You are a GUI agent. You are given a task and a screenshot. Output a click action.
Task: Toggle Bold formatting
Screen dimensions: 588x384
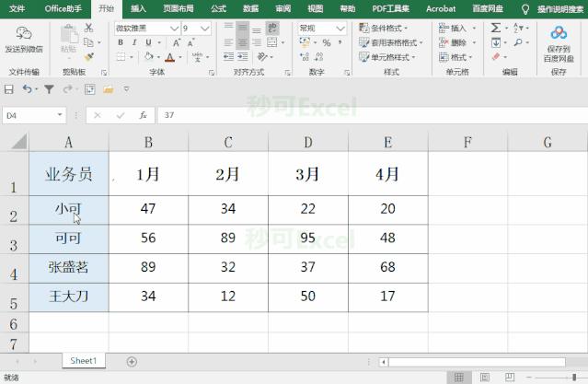pos(121,42)
